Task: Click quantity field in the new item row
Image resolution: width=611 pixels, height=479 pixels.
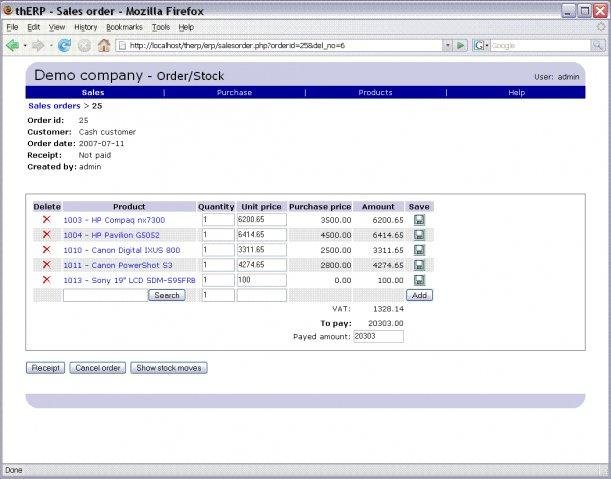Action: [218, 295]
